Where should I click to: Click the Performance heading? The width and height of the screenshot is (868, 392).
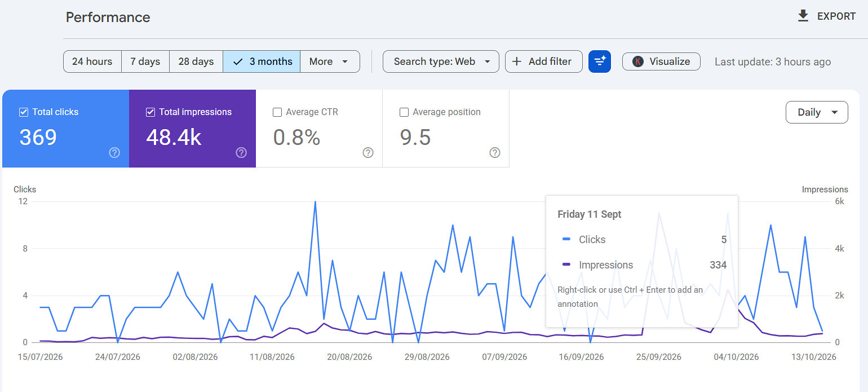coord(108,17)
